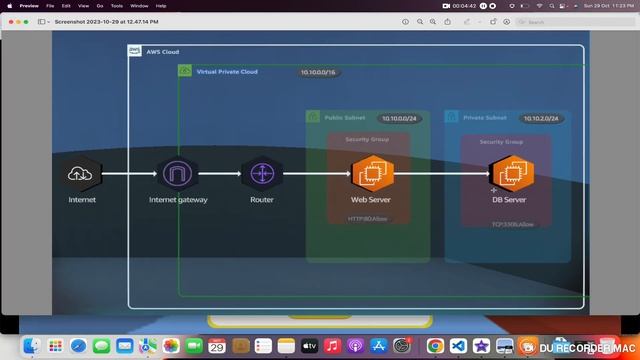Open Mail from the Dock
The image size is (640, 360).
tap(124, 346)
